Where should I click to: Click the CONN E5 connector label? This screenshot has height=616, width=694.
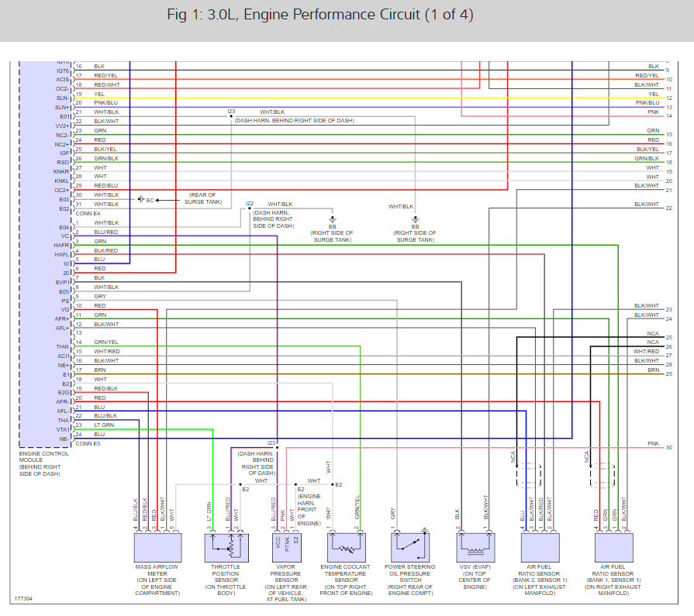[x=88, y=443]
